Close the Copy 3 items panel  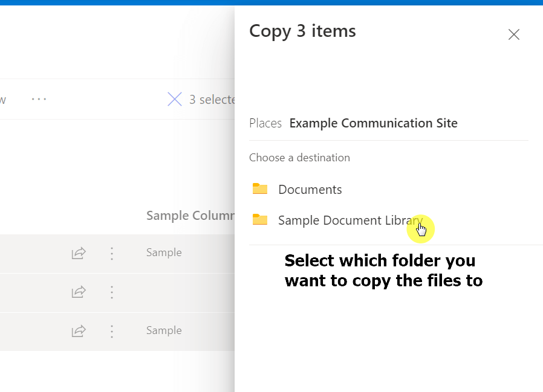tap(513, 34)
